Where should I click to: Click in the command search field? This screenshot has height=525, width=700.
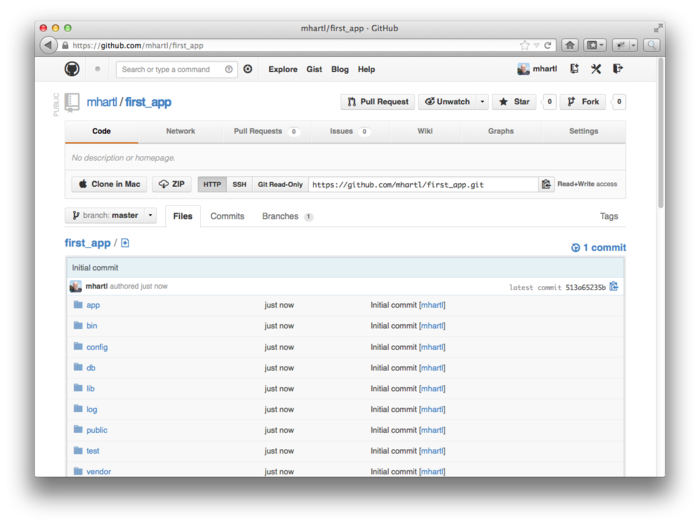[177, 69]
